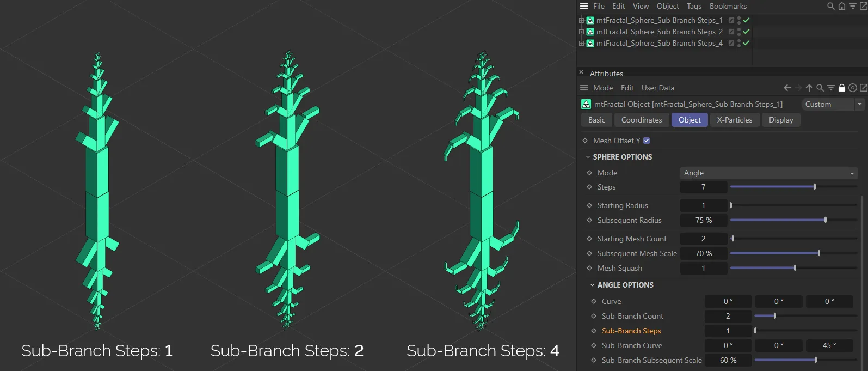
Task: Toggle enable checkmark for Sub Branch Steps_2
Action: 747,32
